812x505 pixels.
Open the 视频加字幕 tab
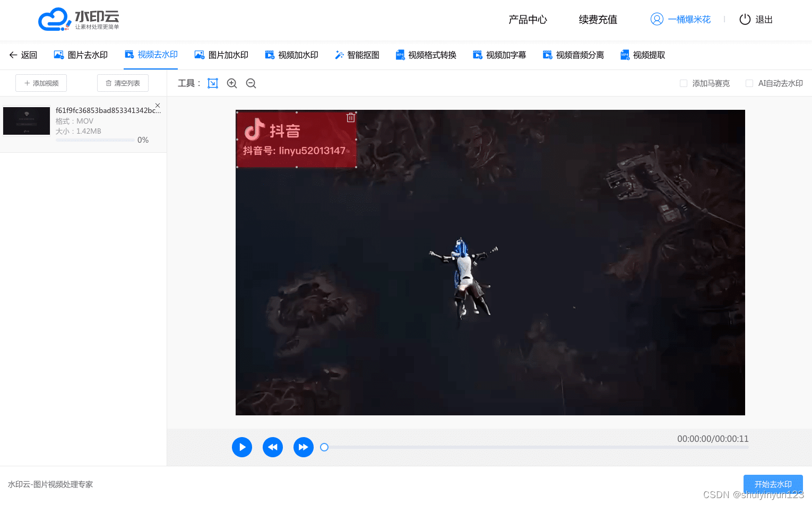(499, 55)
